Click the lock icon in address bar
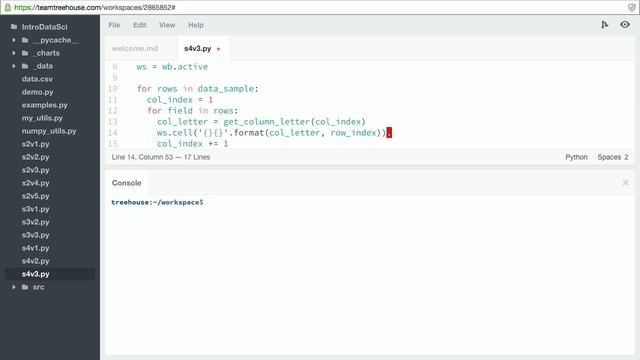This screenshot has height=360, width=640. click(8, 7)
